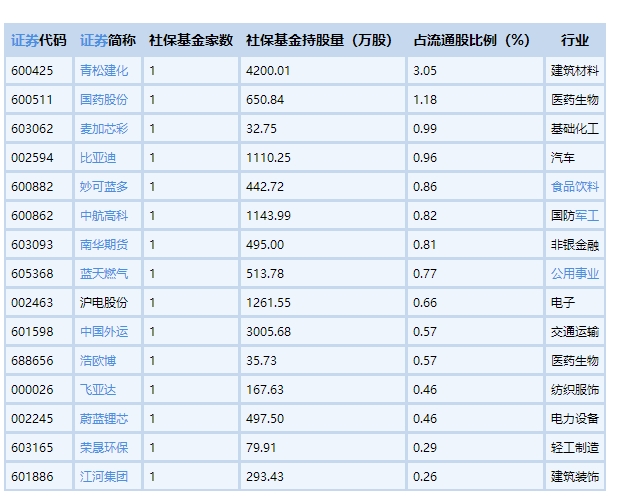The image size is (618, 497).
Task: Select stock code 603165
Action: click(x=32, y=448)
